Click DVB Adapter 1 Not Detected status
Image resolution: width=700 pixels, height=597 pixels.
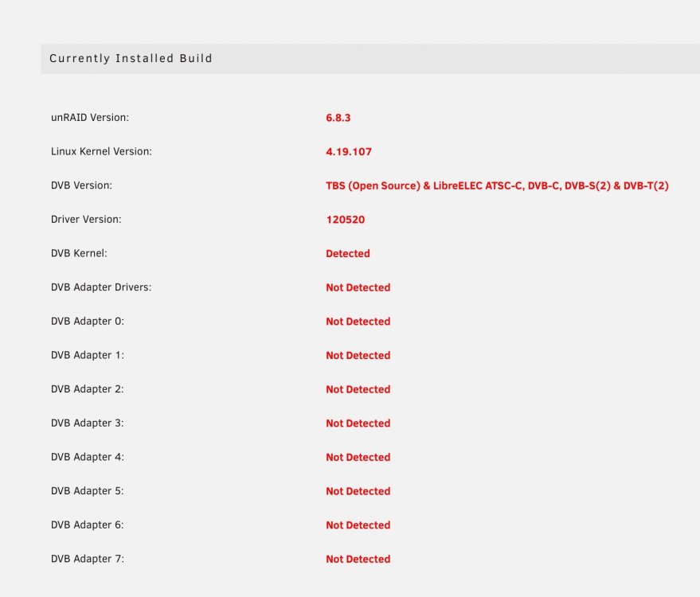(358, 355)
